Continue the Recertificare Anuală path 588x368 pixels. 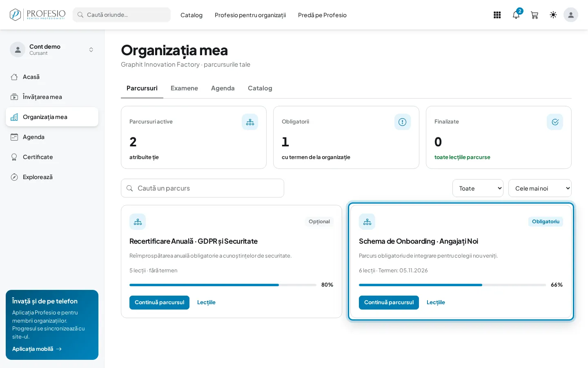(159, 303)
